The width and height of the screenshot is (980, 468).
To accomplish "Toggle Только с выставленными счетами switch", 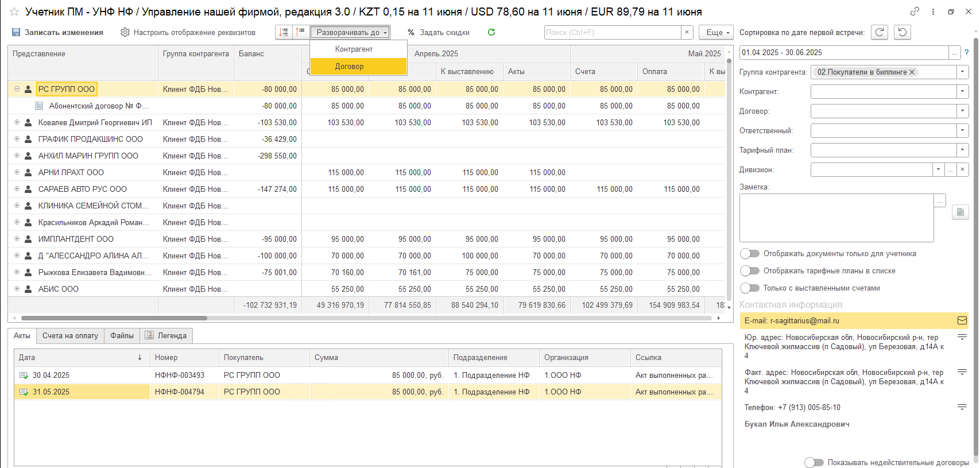I will pyautogui.click(x=750, y=288).
